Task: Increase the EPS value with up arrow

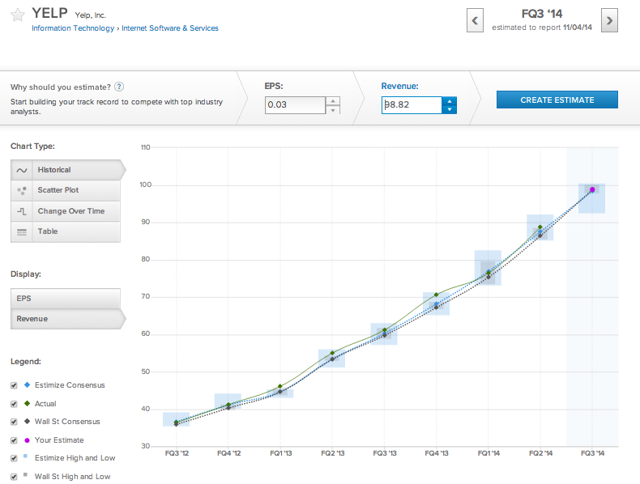Action: [333, 101]
